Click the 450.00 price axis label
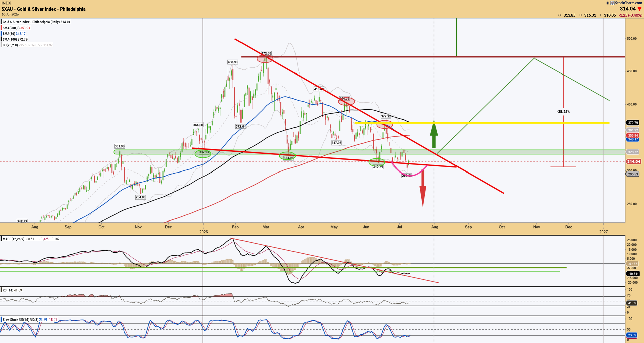The image size is (644, 343). (632, 71)
